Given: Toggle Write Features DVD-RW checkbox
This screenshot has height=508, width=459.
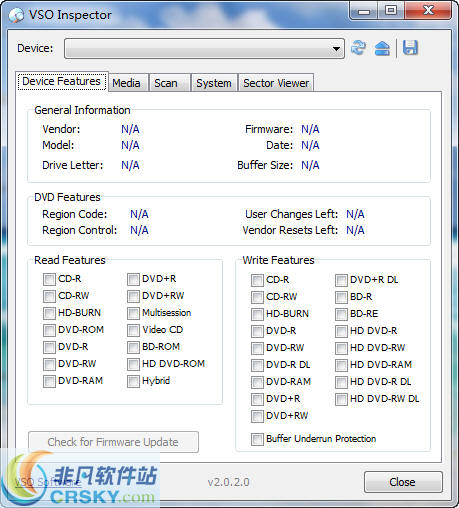Looking at the screenshot, I should click(x=257, y=348).
